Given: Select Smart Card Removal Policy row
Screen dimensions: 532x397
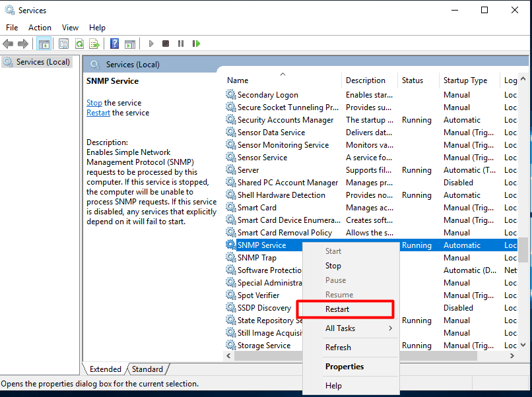Looking at the screenshot, I should (x=371, y=233).
